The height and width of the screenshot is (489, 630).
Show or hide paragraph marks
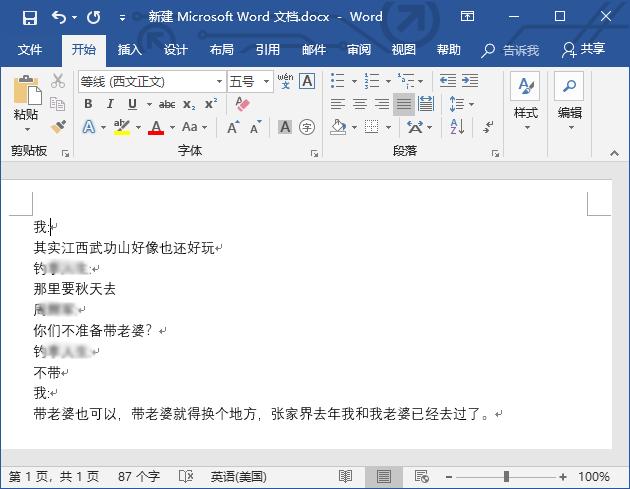pos(488,127)
